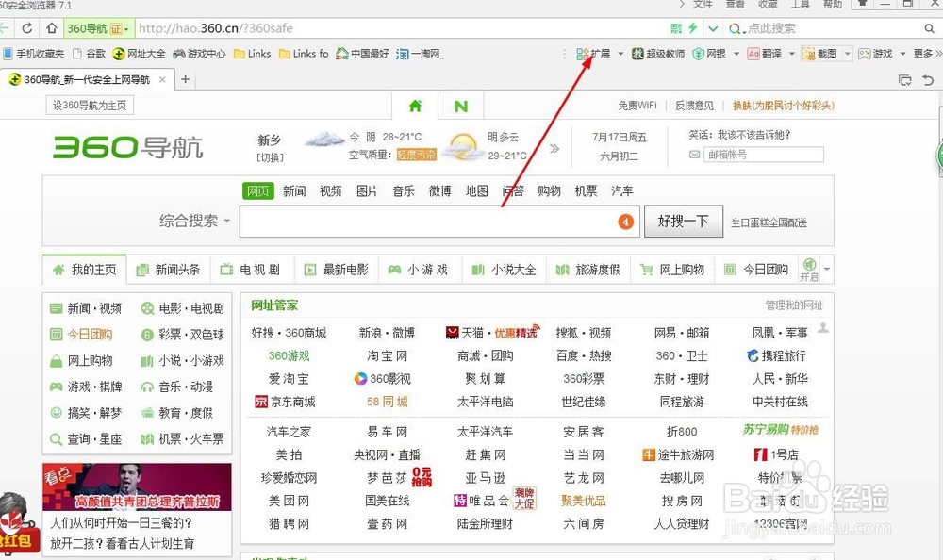Click the 好搜一下 search button
Screen dimensions: 943x560
click(x=683, y=222)
